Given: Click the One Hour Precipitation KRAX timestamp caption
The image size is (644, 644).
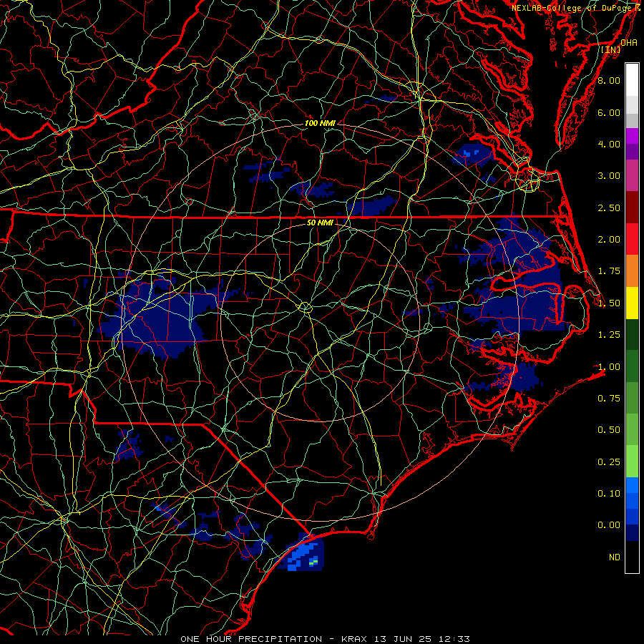Looking at the screenshot, I should click(x=325, y=639).
